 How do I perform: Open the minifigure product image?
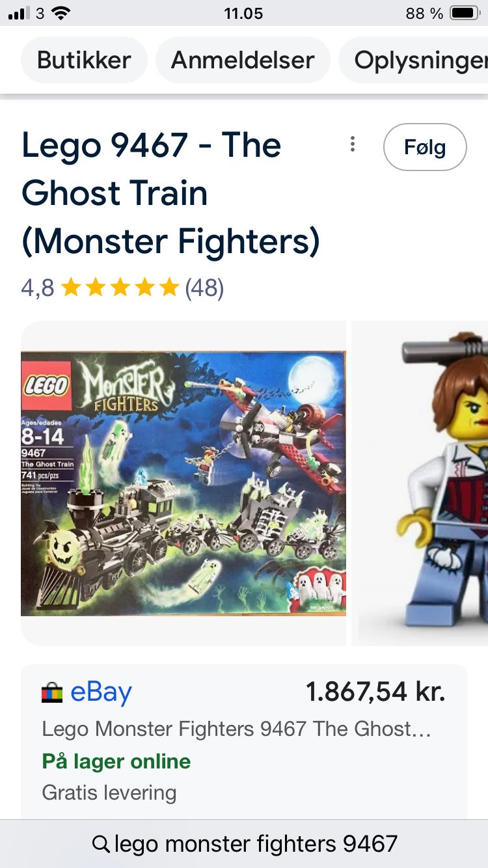pyautogui.click(x=420, y=483)
